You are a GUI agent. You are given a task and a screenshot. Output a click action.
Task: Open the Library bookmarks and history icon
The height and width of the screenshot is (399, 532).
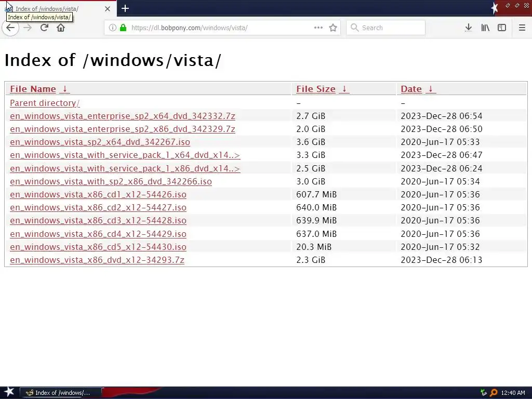[485, 28]
